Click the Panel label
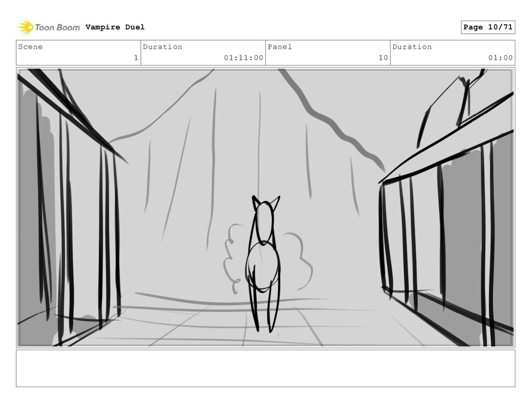The width and height of the screenshot is (532, 411). [x=280, y=47]
